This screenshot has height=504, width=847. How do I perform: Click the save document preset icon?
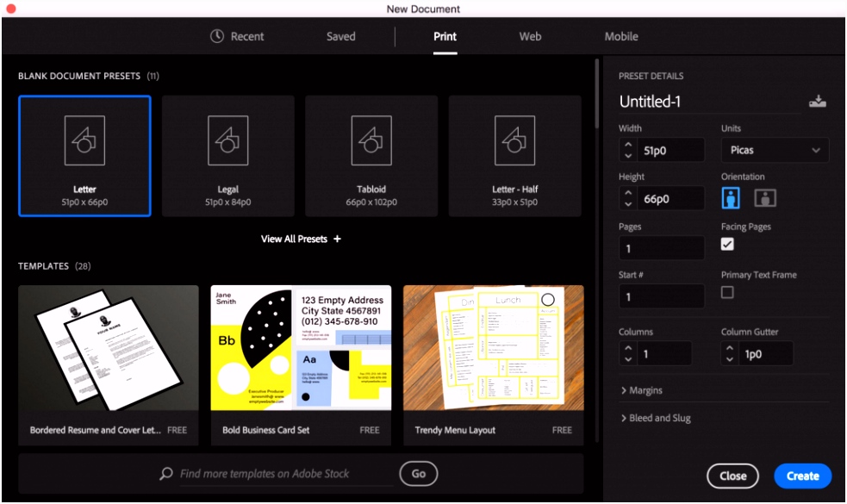(x=818, y=102)
